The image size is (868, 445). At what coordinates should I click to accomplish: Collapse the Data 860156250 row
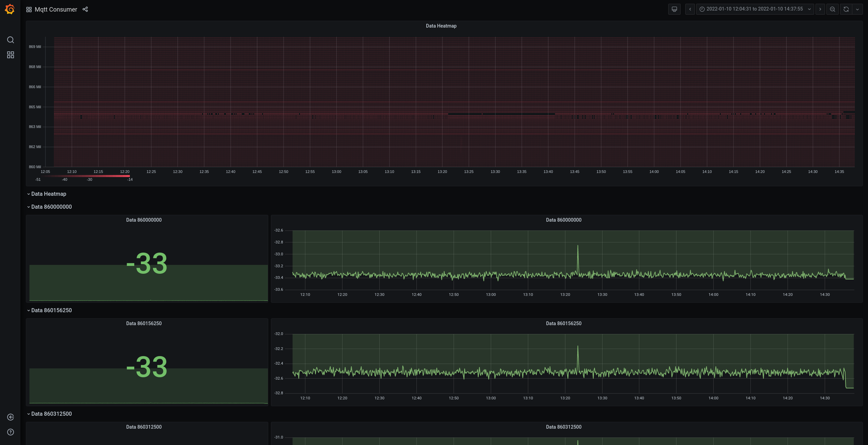[51, 310]
